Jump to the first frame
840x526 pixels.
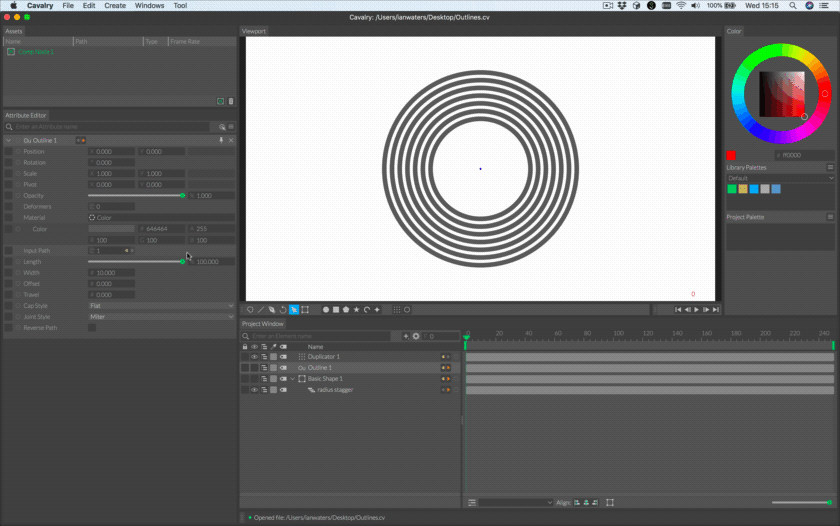coord(678,310)
